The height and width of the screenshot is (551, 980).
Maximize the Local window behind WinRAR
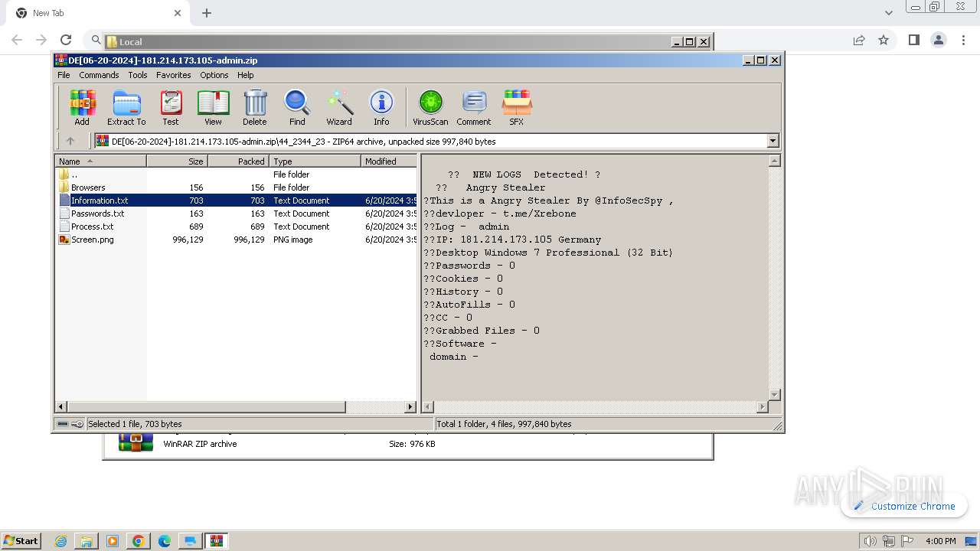click(x=689, y=42)
